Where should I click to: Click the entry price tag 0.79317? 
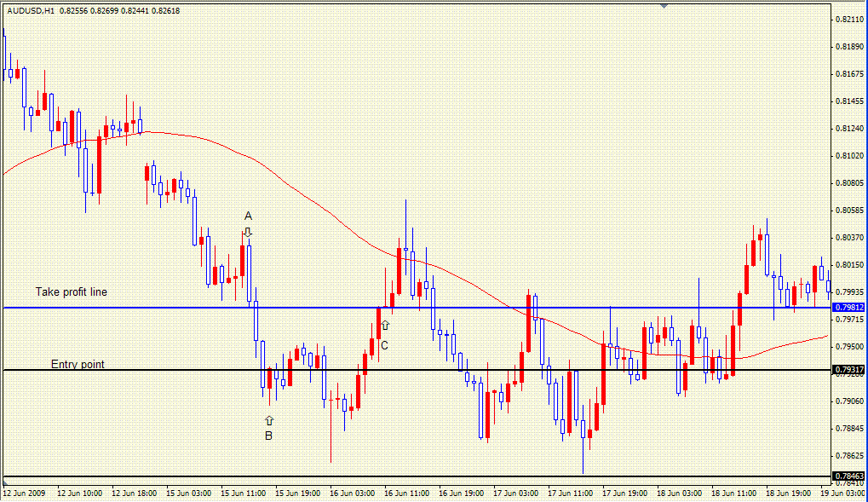pos(848,371)
